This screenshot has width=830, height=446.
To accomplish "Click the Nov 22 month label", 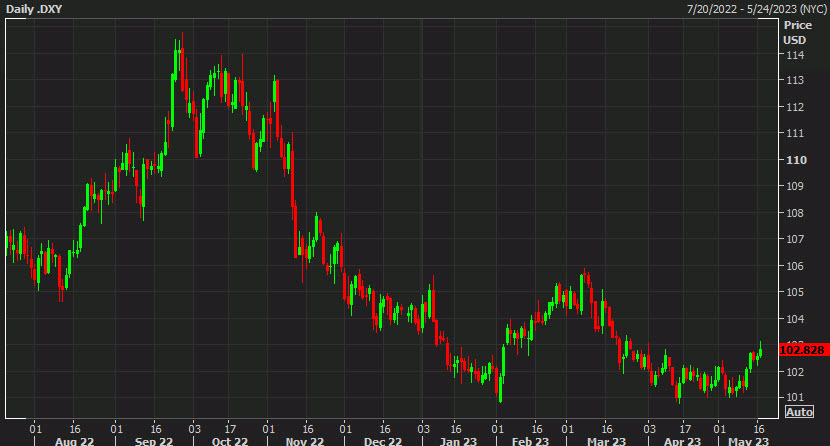I will click(305, 441).
